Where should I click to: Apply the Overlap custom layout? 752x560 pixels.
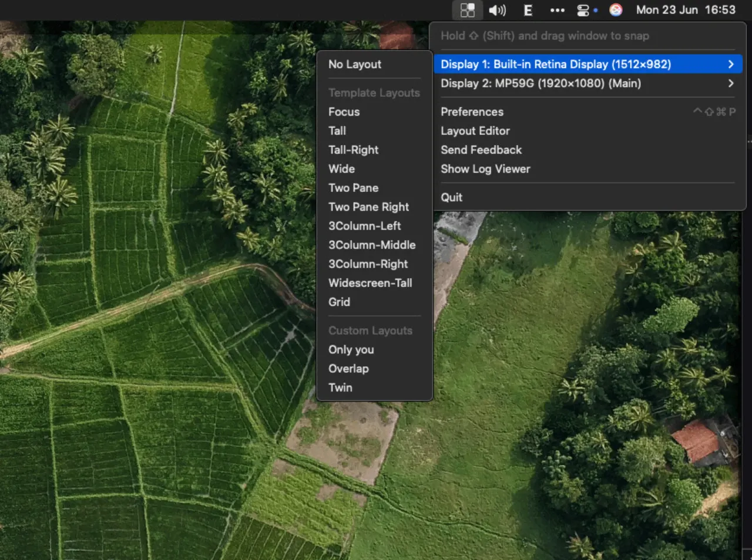(375, 369)
